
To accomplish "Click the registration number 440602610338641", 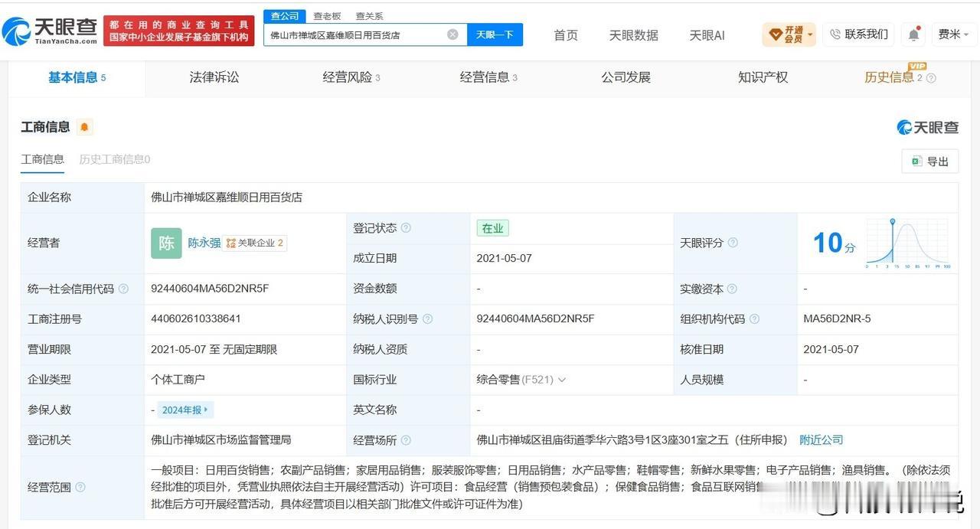I will pos(196,318).
